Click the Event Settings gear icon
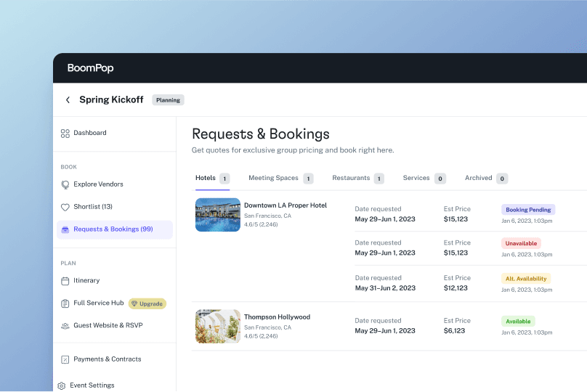The image size is (587, 392). tap(62, 385)
